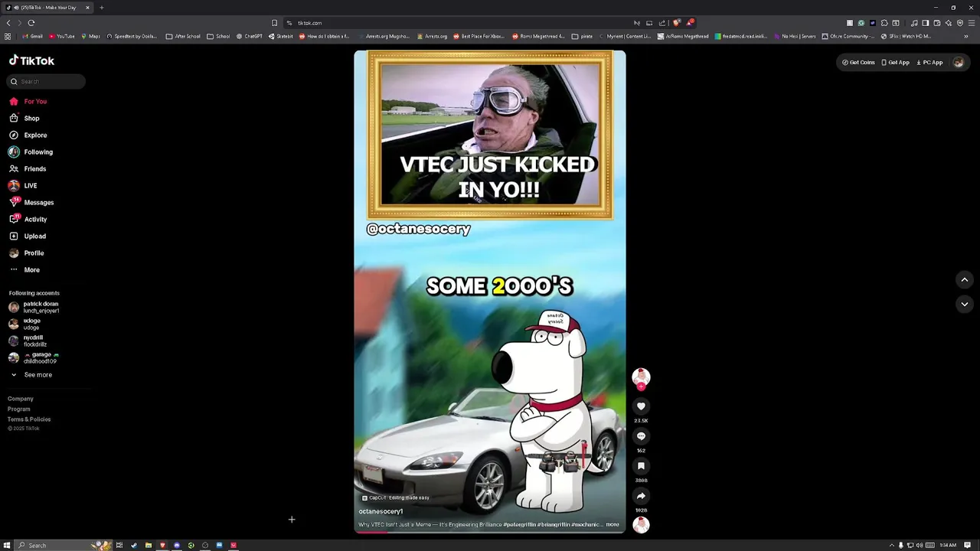980x551 pixels.
Task: Show more bookmarks with overflow chevron
Action: [x=965, y=36]
